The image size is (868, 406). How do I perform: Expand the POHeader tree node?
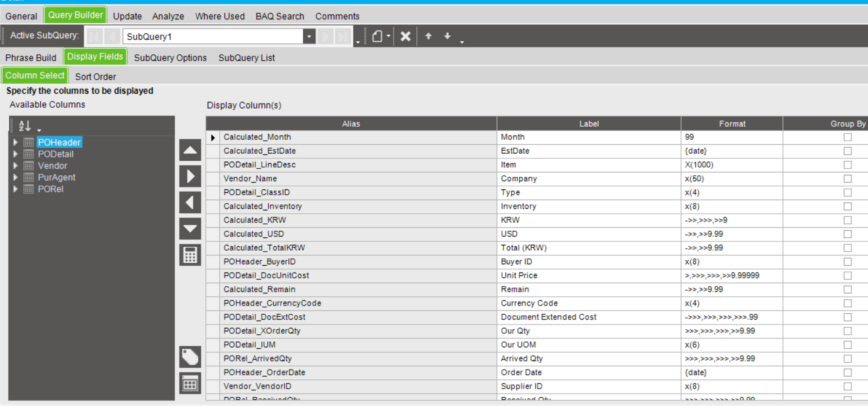pos(16,142)
